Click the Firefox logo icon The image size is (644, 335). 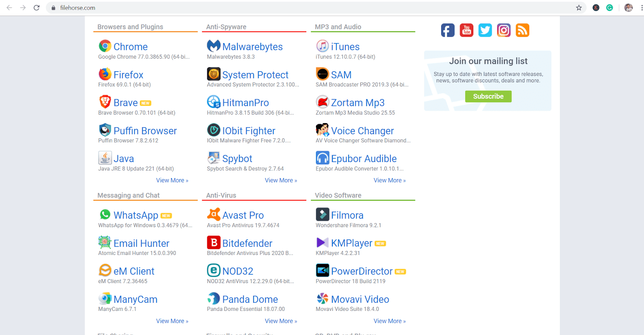click(105, 74)
